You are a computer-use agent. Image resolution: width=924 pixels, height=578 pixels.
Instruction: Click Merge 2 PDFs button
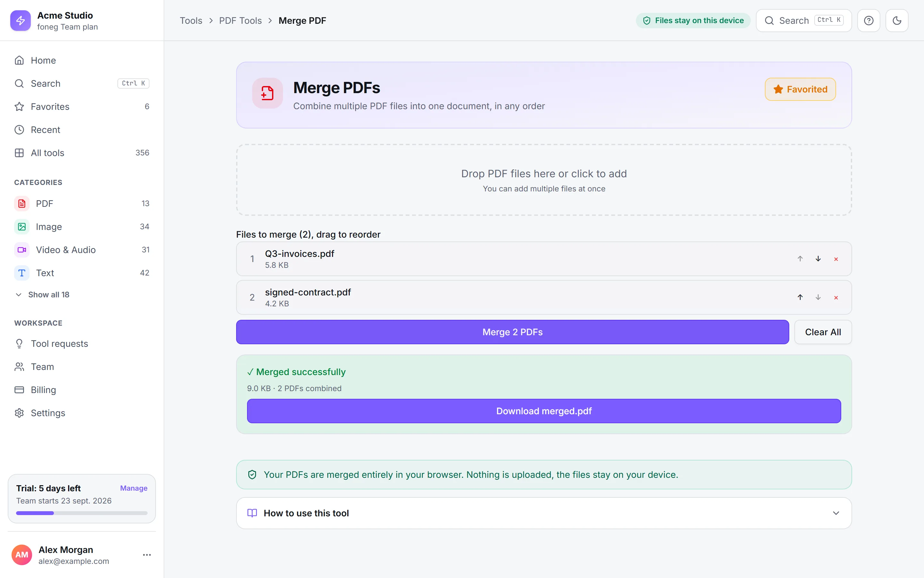coord(512,332)
